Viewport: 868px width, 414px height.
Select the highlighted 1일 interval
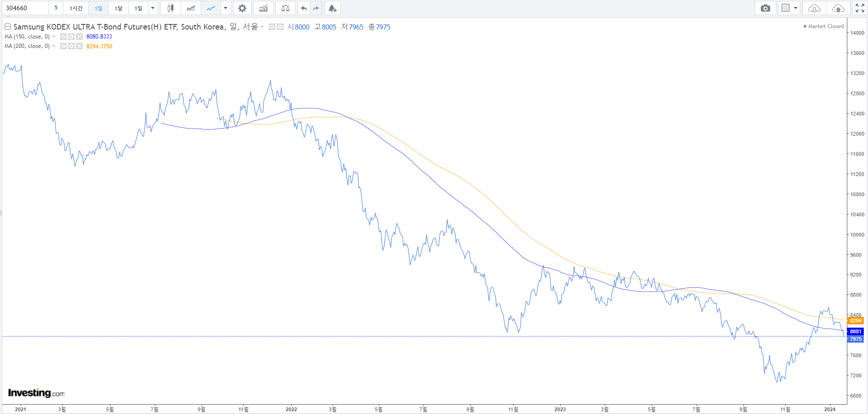click(98, 8)
